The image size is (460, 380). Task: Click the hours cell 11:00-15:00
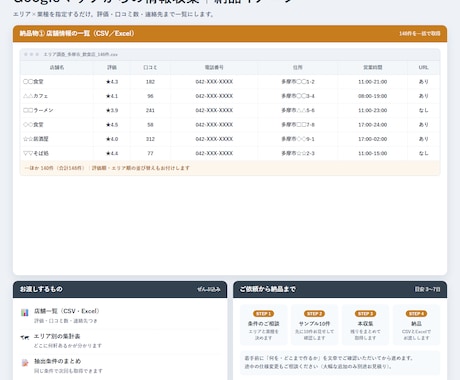[373, 153]
